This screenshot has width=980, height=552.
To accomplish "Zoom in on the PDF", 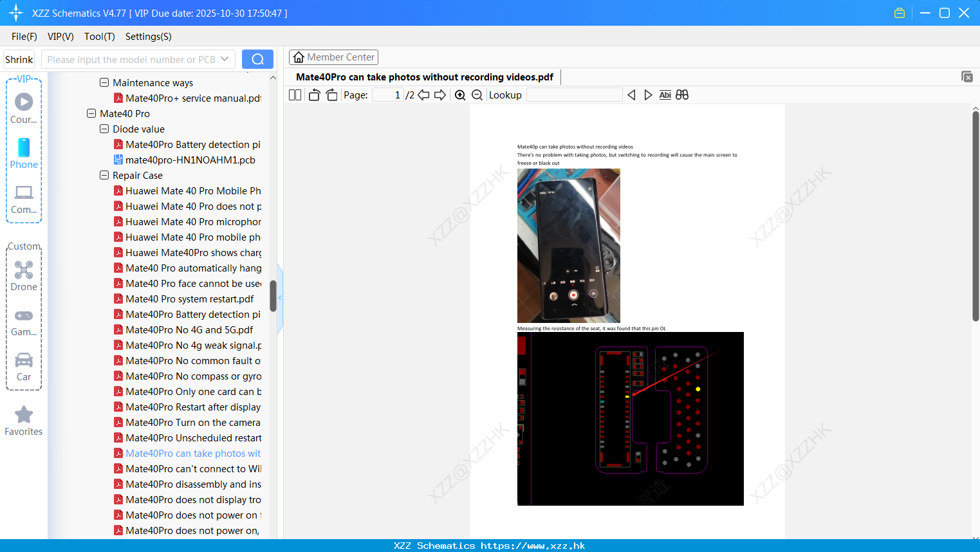I will pyautogui.click(x=460, y=95).
